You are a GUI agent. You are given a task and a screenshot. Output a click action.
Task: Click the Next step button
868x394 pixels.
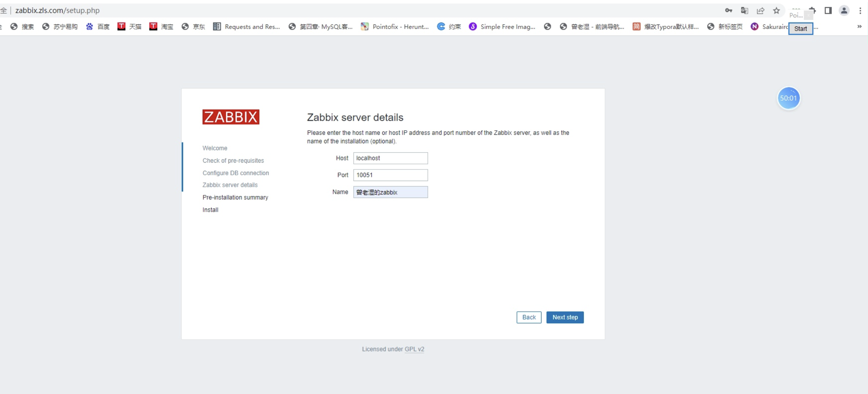click(x=565, y=317)
